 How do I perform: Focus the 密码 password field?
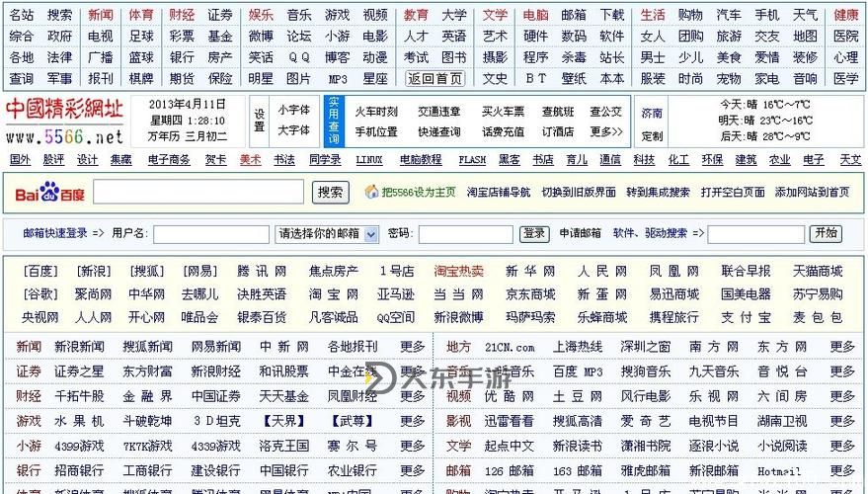(465, 234)
